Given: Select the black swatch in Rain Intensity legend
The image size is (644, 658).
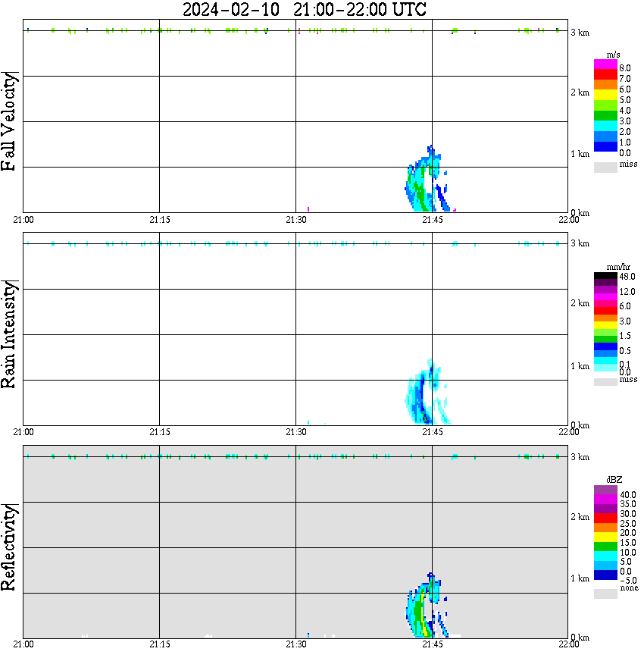Looking at the screenshot, I should [605, 276].
